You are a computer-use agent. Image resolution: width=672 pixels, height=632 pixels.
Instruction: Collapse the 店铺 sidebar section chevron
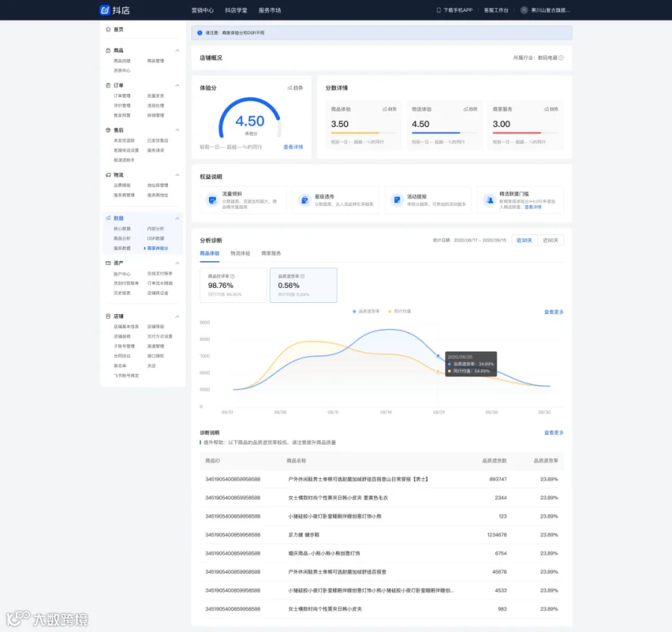click(x=178, y=316)
